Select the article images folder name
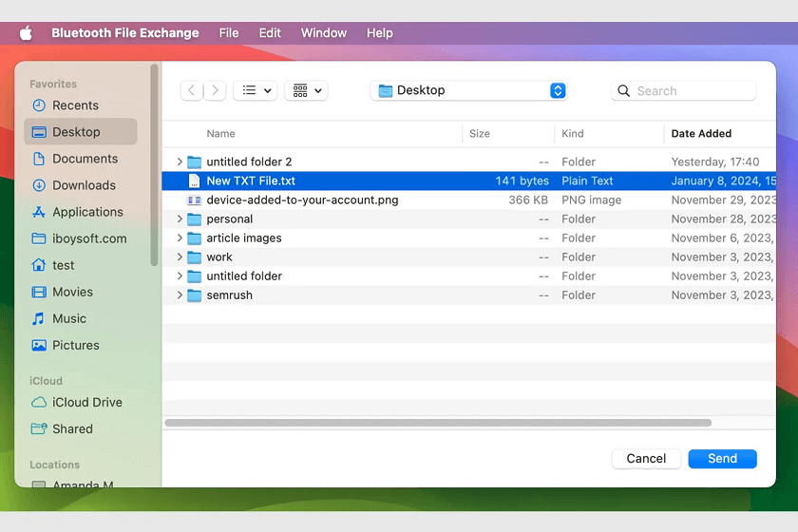This screenshot has width=798, height=532. point(244,237)
